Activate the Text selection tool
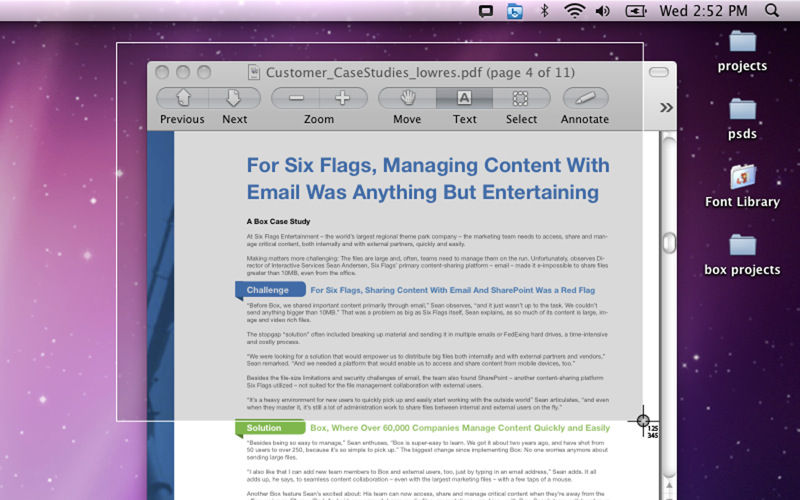Screen dimensions: 800x500 [464, 98]
